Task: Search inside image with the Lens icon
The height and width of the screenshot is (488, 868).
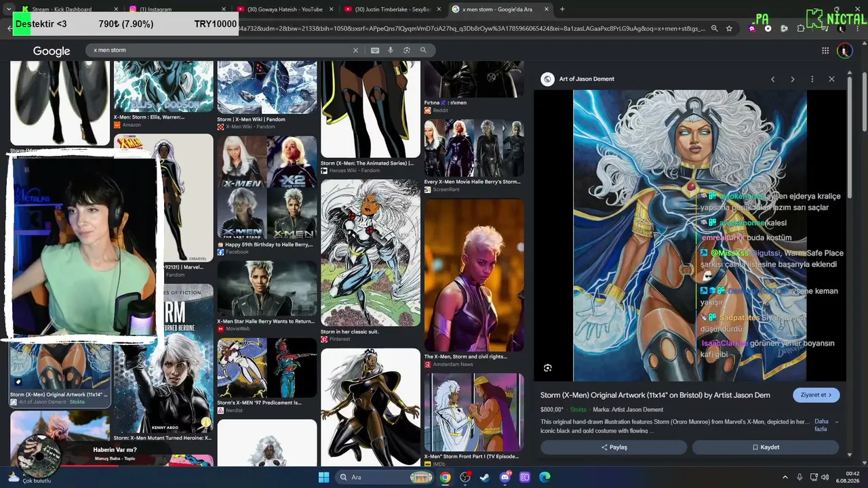Action: (x=547, y=368)
